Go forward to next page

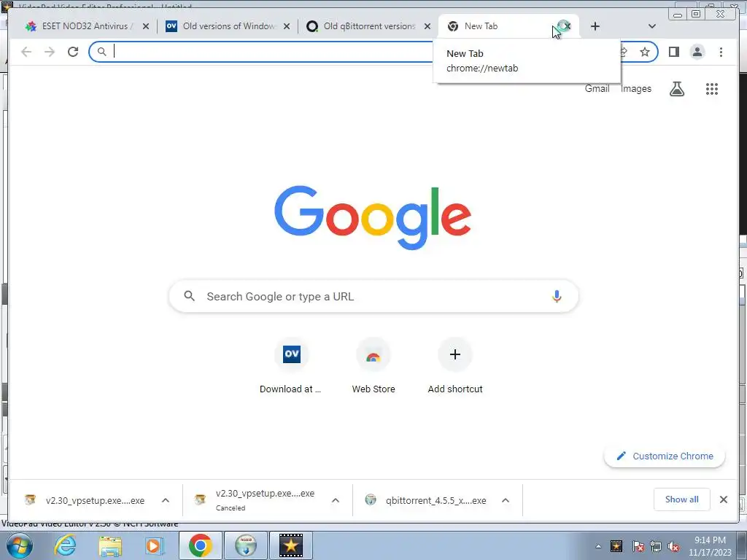pyautogui.click(x=50, y=52)
